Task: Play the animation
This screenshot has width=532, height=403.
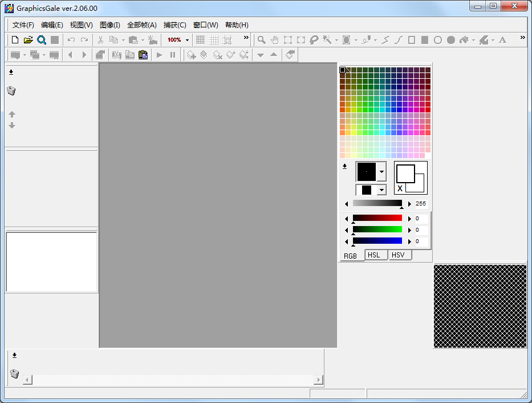Action: 160,55
